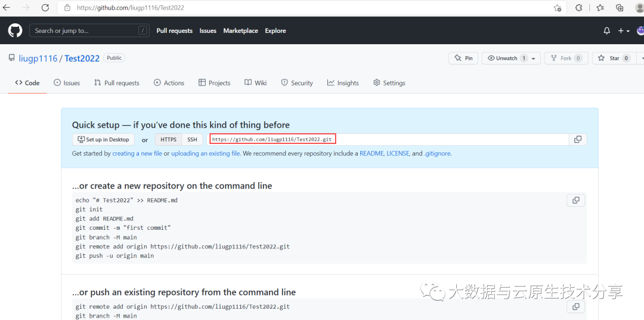Click the LICENSE link

398,153
